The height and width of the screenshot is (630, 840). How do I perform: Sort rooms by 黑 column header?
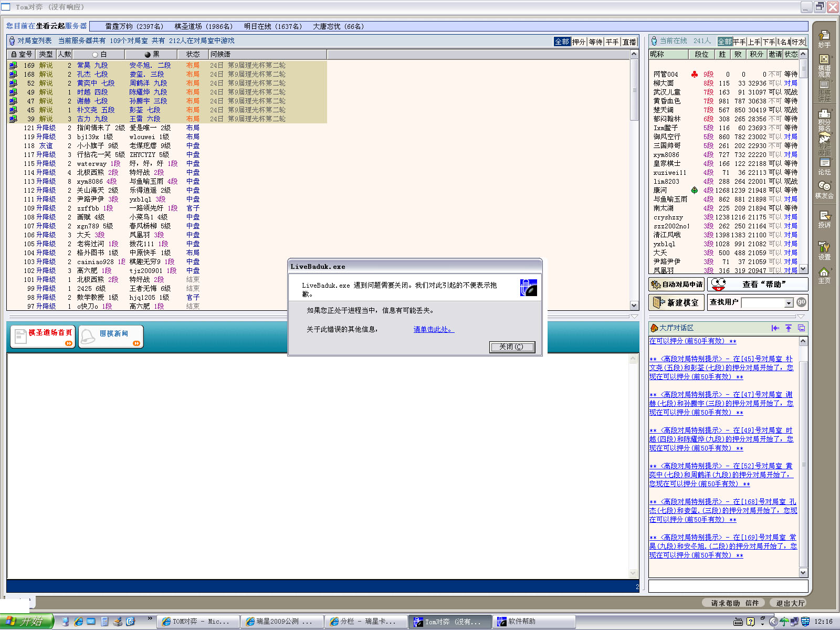[x=152, y=54]
